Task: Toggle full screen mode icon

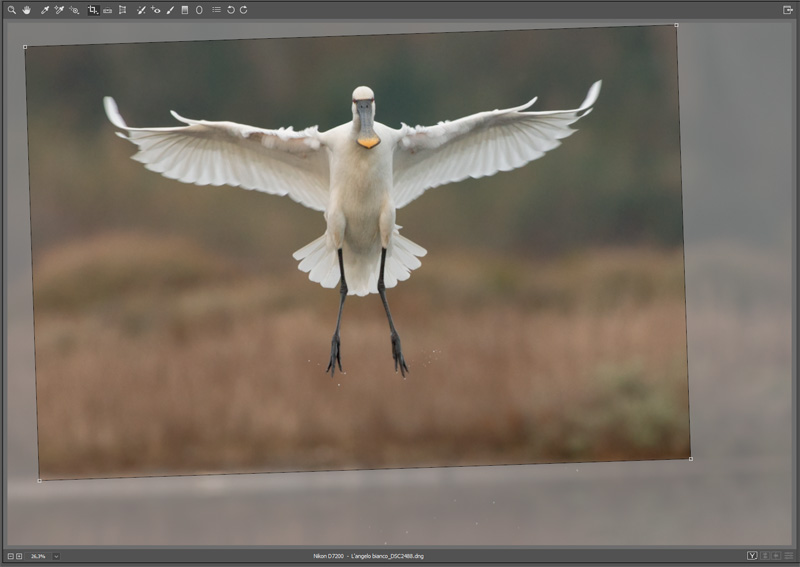Action: click(788, 10)
